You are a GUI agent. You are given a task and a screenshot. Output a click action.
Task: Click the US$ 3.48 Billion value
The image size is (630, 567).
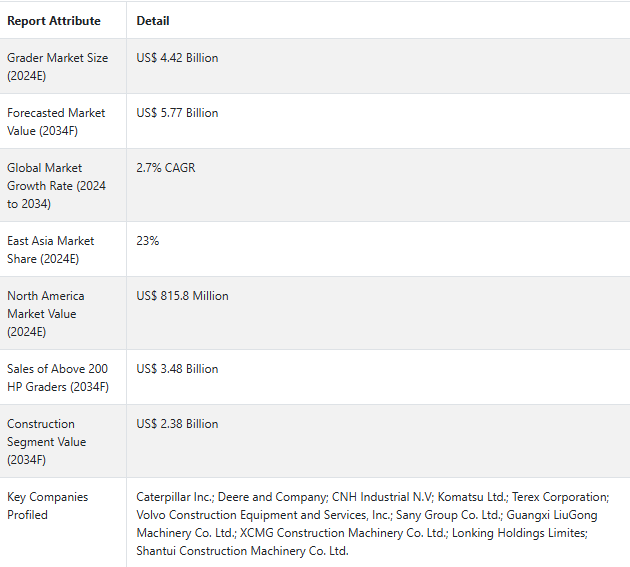(177, 369)
